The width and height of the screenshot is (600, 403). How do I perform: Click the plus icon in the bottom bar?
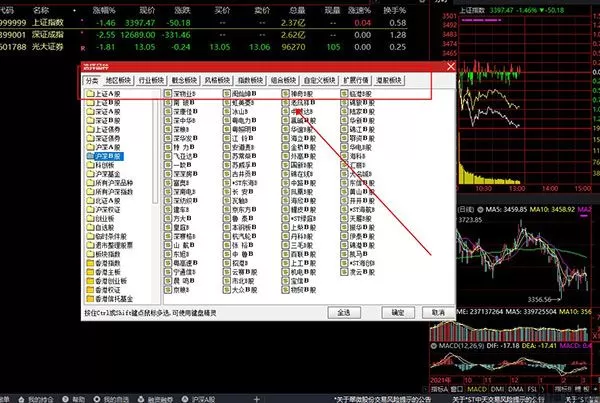[256, 399]
